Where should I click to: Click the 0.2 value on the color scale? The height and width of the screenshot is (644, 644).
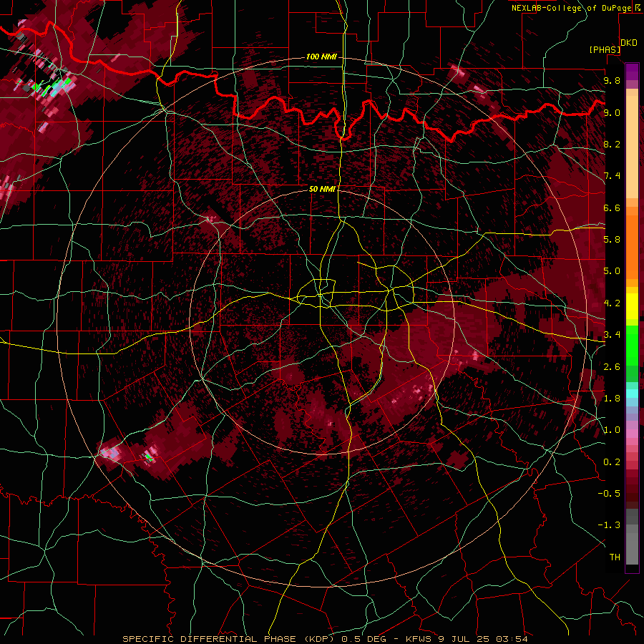[x=612, y=462]
